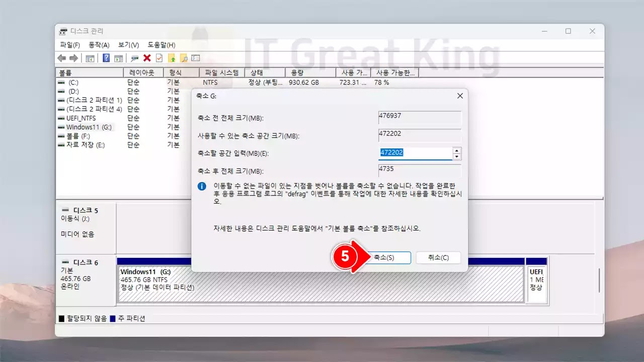The width and height of the screenshot is (644, 362).
Task: Open the 동작(A) menu
Action: tap(99, 45)
